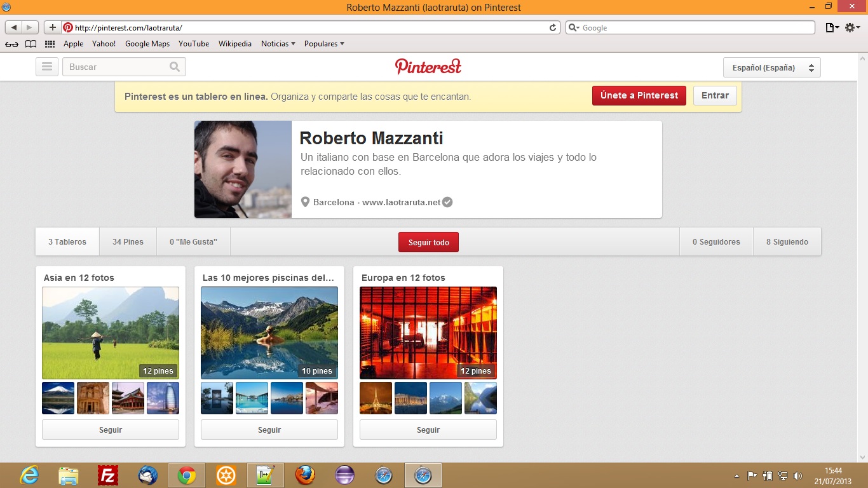Image resolution: width=868 pixels, height=488 pixels.
Task: Click the add bookmark plus button
Action: (53, 28)
